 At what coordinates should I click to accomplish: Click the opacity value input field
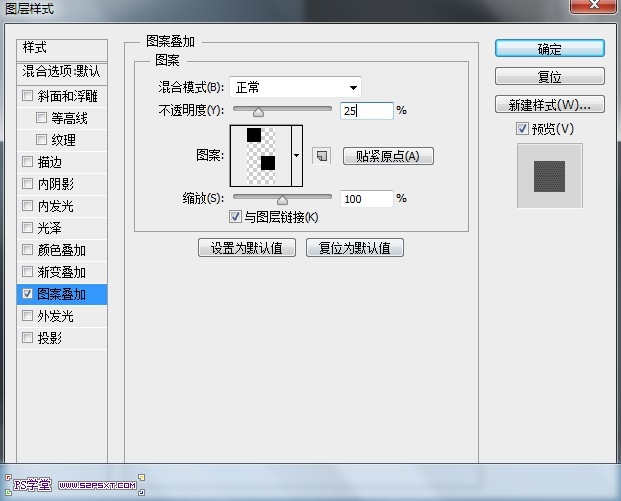[366, 111]
